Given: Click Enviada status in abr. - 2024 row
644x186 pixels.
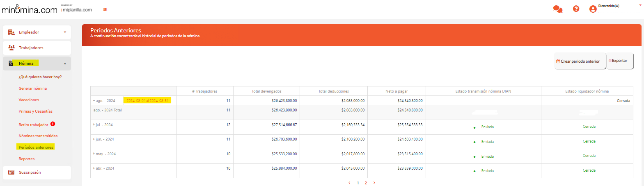Looking at the screenshot, I should tap(488, 171).
